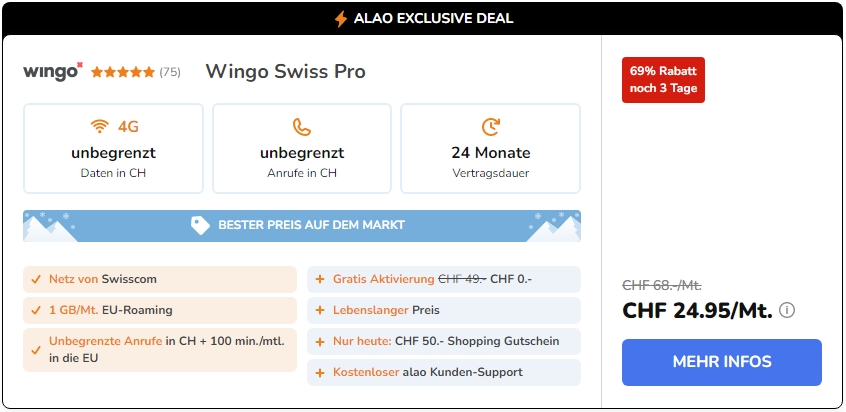The height and width of the screenshot is (412, 846).
Task: Open the MEHR INFOS button
Action: click(x=721, y=362)
